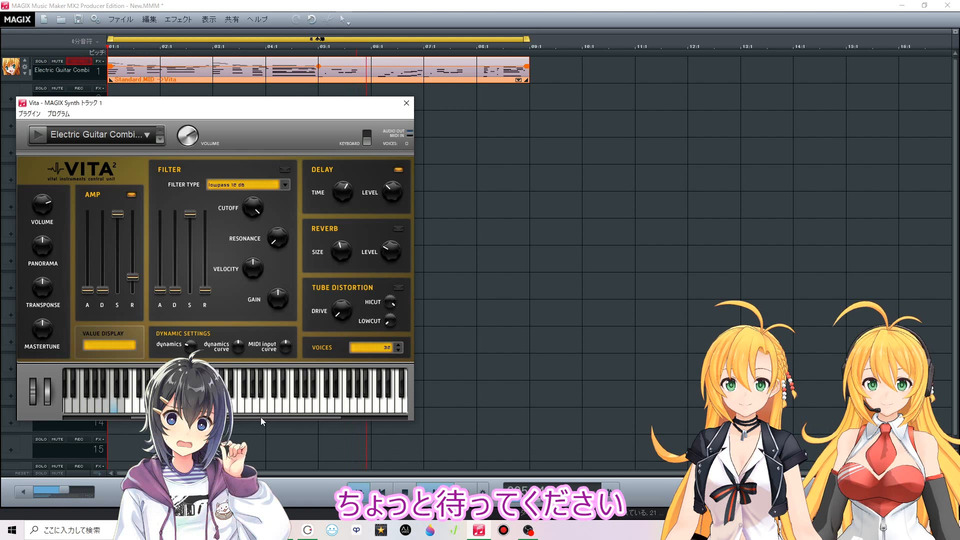The image size is (960, 540).
Task: Open the 4分音符 grid dropdown
Action: tap(84, 42)
